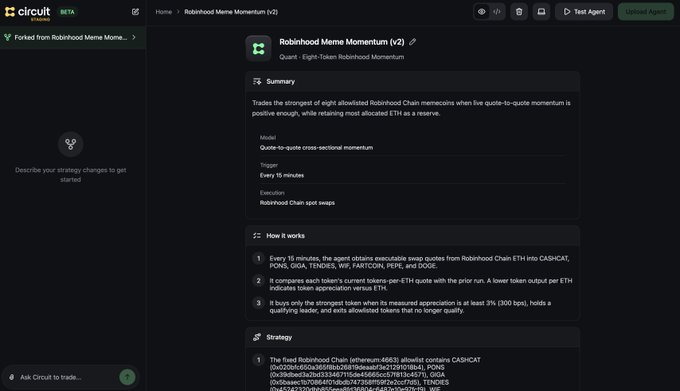Delete agent using trash icon
680x391 pixels.
(x=519, y=12)
